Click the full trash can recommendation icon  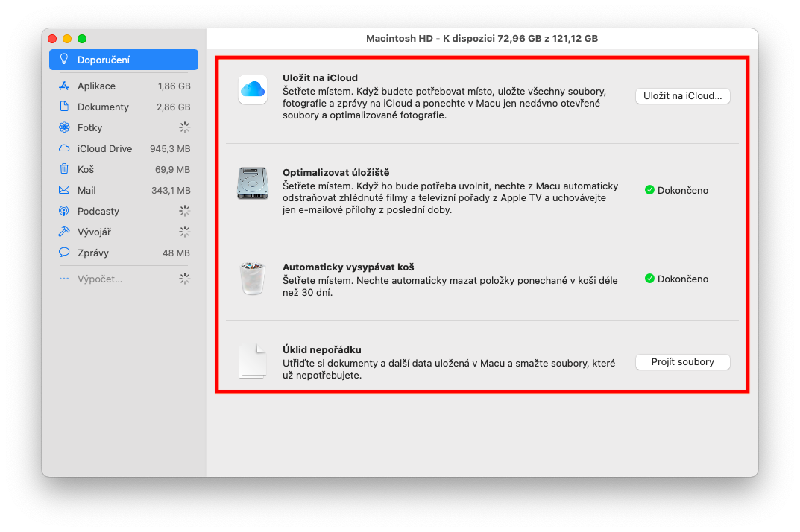[x=253, y=279]
